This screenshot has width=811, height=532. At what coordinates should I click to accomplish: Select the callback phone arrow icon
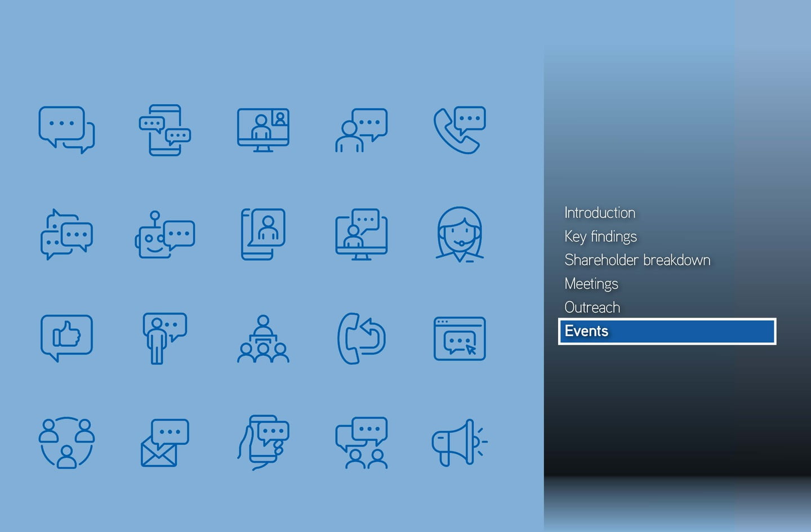click(361, 338)
